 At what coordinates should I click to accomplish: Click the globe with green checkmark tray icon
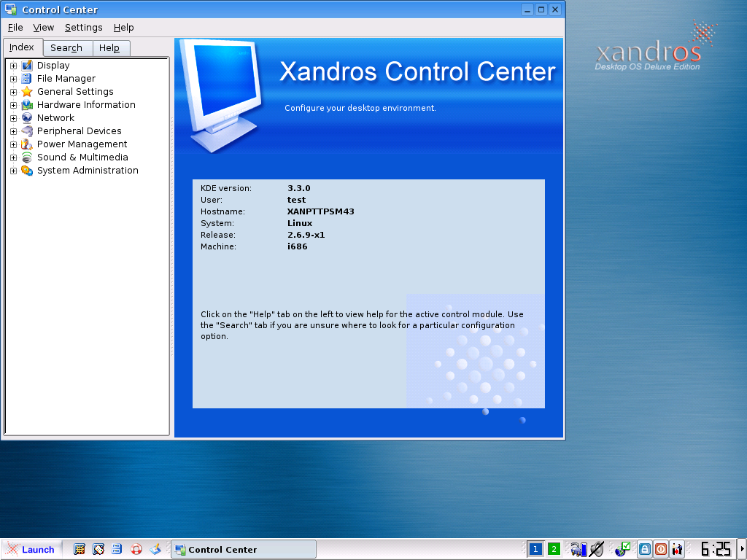(x=623, y=550)
